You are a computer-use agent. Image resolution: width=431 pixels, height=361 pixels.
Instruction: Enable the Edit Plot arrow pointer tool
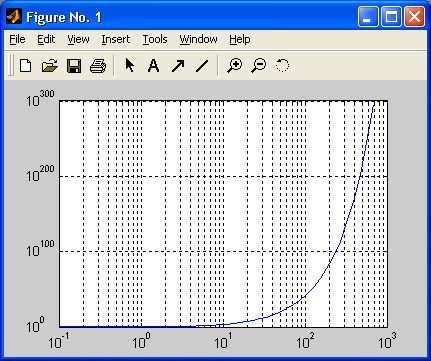pyautogui.click(x=129, y=65)
